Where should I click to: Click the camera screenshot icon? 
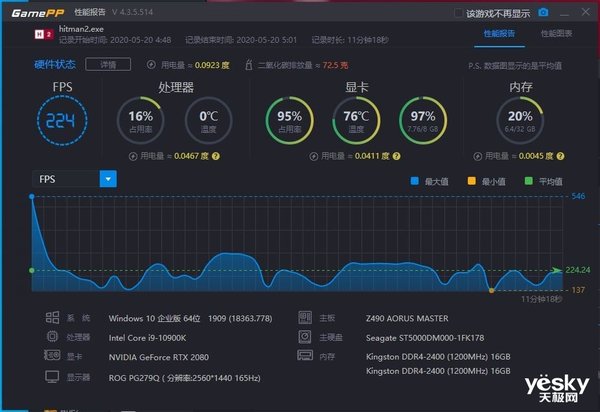point(543,12)
